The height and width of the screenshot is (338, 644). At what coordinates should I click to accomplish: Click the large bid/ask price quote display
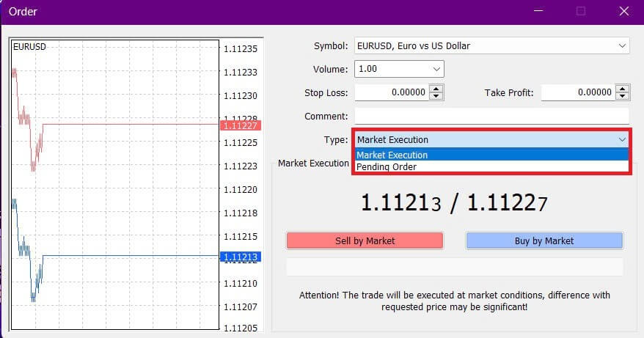(x=454, y=203)
